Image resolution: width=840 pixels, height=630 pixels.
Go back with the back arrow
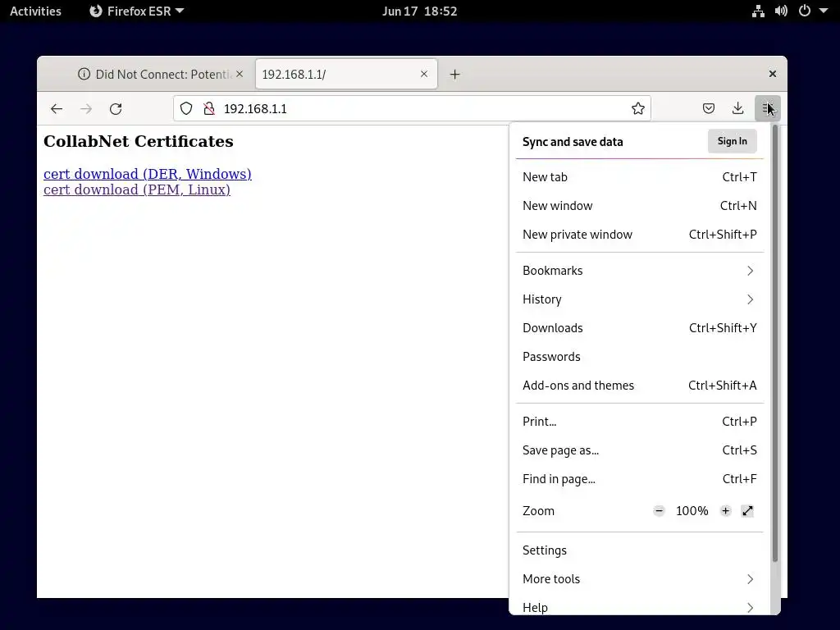pyautogui.click(x=57, y=109)
